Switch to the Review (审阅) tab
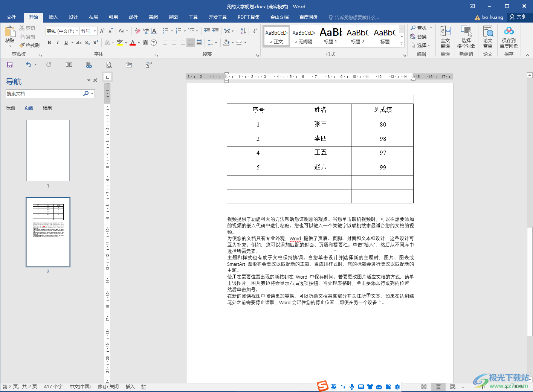533x392 pixels. click(153, 17)
